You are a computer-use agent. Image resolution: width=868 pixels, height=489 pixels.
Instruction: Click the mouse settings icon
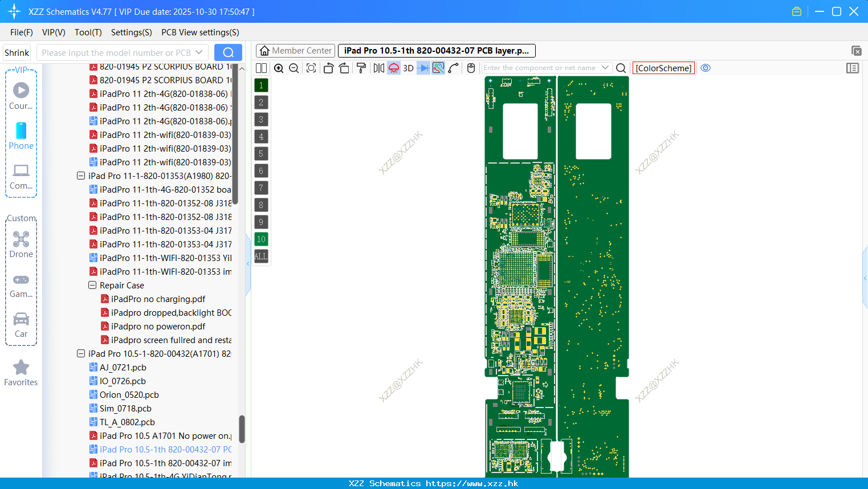[x=471, y=68]
